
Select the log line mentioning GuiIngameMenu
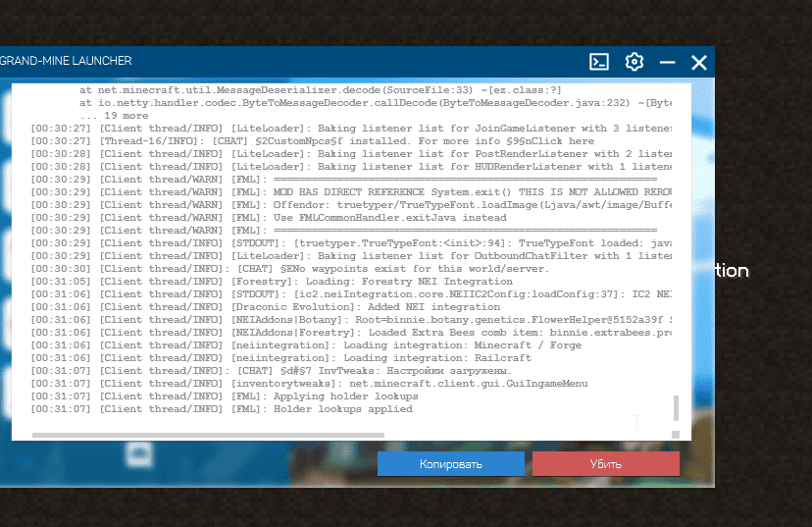coord(309,384)
